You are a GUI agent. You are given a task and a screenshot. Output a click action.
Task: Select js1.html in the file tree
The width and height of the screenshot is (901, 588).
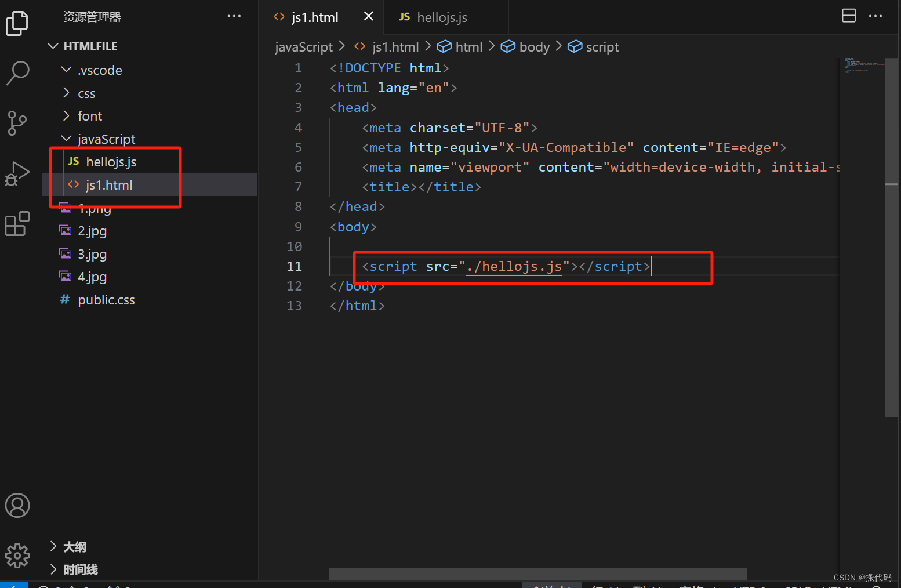click(150, 185)
